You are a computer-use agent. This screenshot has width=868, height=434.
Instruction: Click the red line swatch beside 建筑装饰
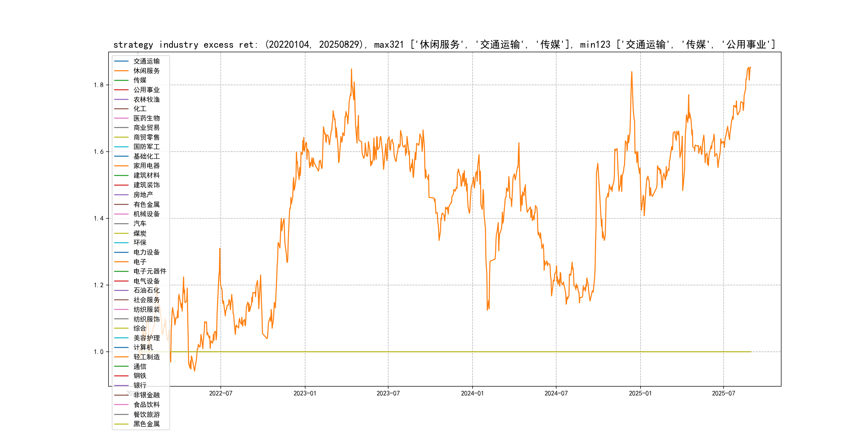pyautogui.click(x=121, y=185)
